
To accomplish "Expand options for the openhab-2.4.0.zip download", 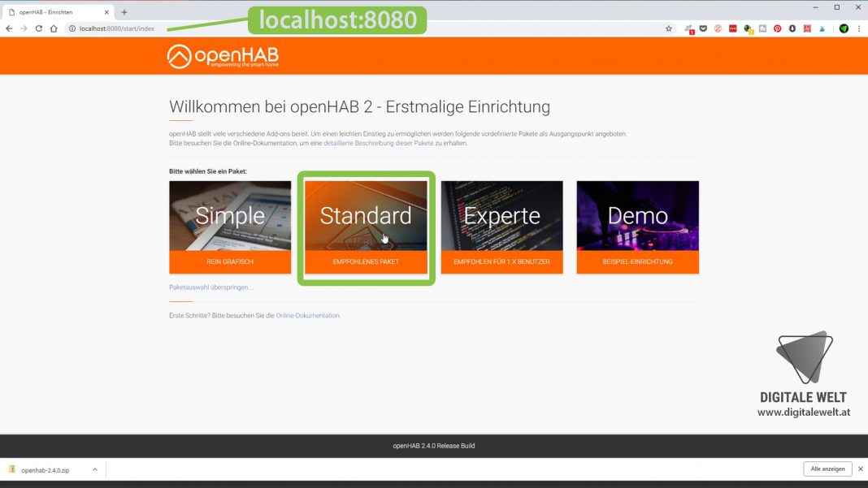I will point(93,469).
